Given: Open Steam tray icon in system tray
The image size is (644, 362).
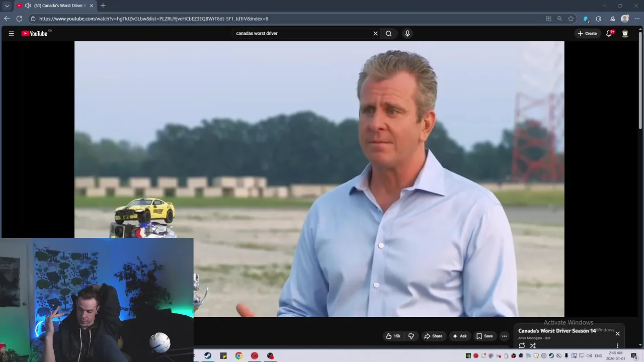Looking at the screenshot, I should pyautogui.click(x=551, y=356).
